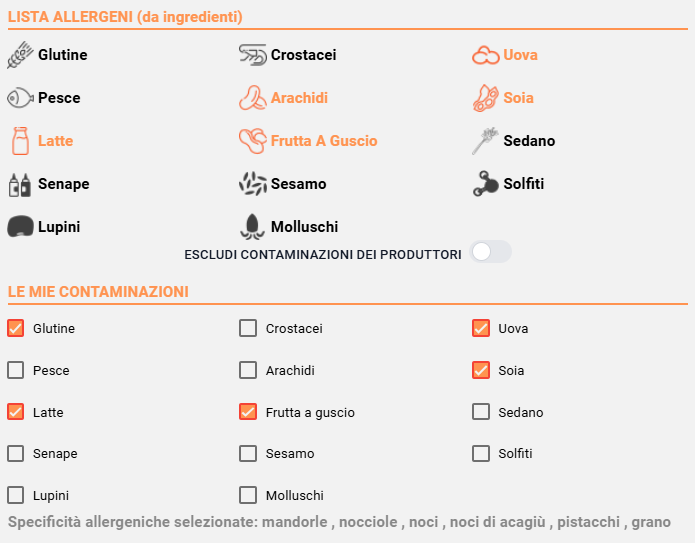The height and width of the screenshot is (543, 695).
Task: Click the Sedano celery icon
Action: (485, 141)
